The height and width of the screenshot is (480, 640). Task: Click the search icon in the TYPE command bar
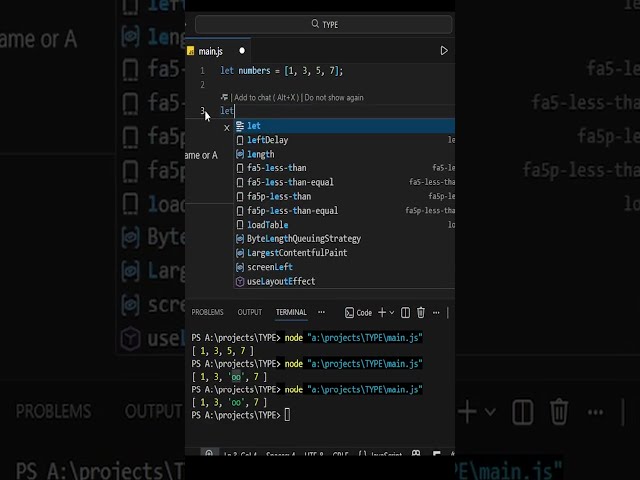(315, 24)
